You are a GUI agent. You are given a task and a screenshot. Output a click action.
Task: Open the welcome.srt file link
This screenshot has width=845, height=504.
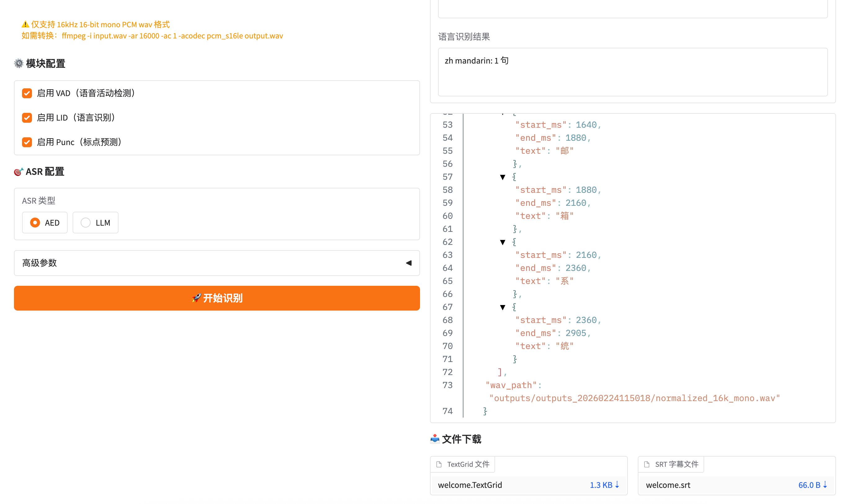pos(668,485)
